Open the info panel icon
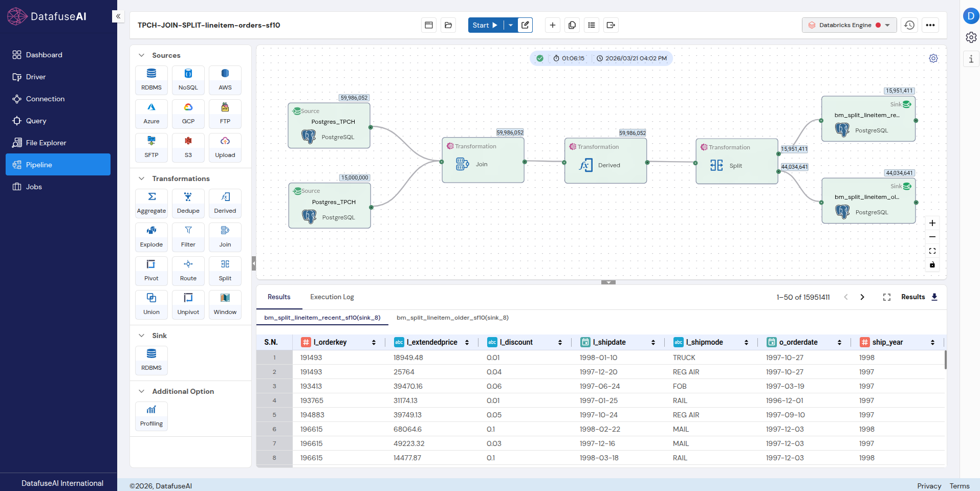The height and width of the screenshot is (491, 980). (971, 59)
